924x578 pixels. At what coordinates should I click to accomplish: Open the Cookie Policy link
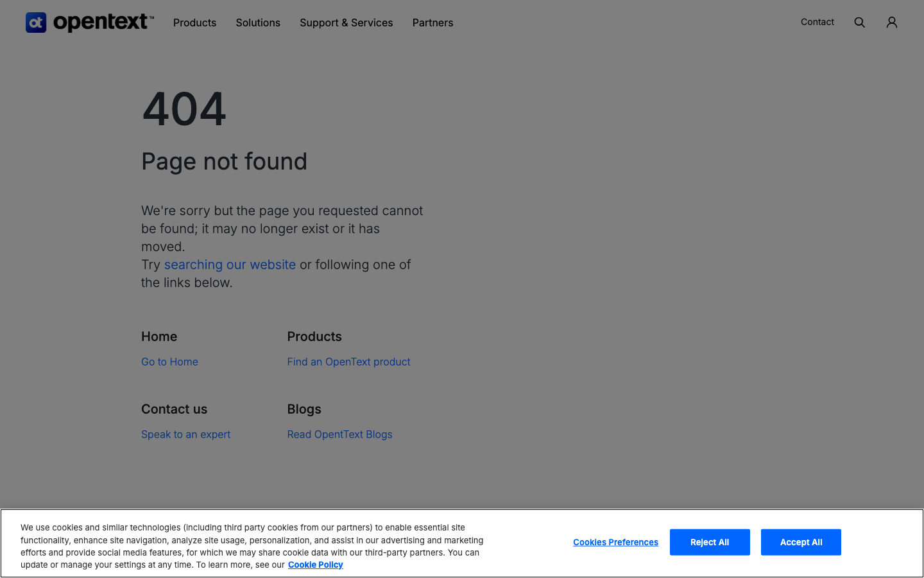[316, 565]
